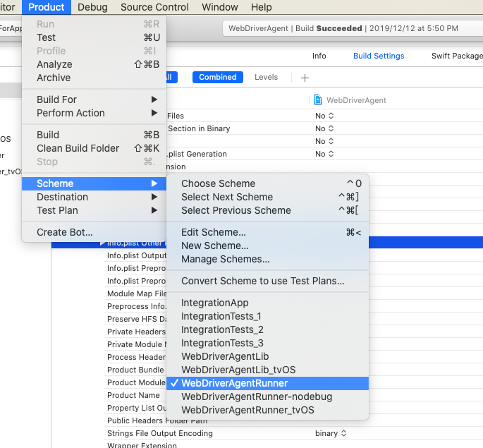Switch to WebDriverAgentLib_tvOS scheme

[267, 370]
